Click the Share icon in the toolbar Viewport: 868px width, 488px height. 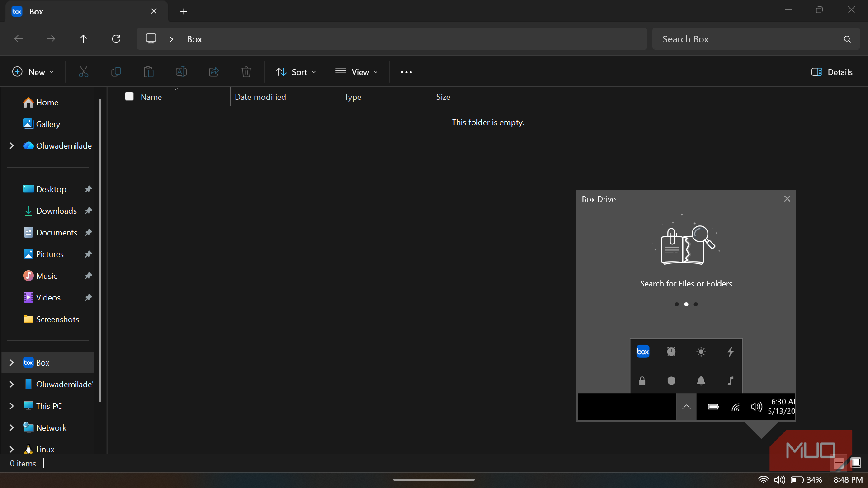[214, 72]
